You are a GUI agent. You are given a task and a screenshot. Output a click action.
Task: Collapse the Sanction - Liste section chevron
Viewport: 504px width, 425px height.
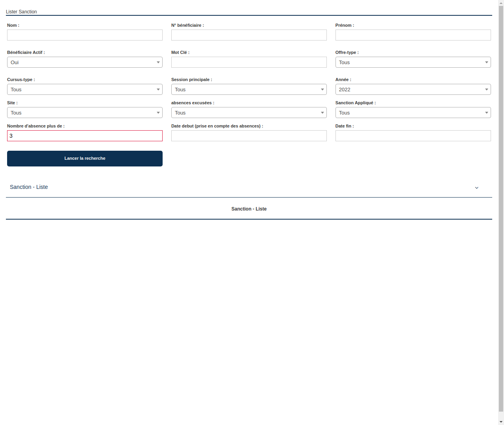point(477,188)
